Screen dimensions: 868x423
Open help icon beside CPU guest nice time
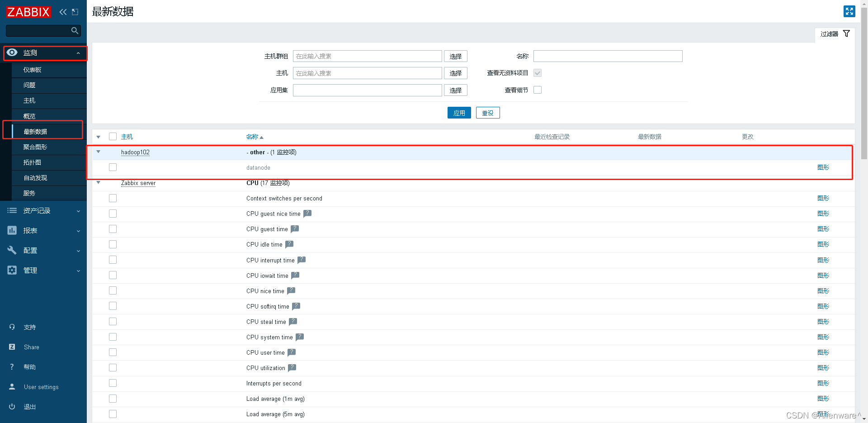307,213
